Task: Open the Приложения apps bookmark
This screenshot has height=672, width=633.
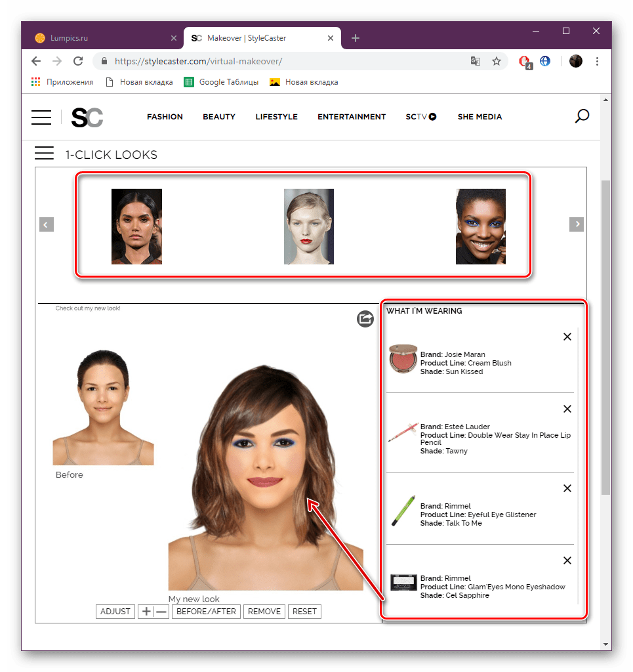Action: [x=62, y=82]
